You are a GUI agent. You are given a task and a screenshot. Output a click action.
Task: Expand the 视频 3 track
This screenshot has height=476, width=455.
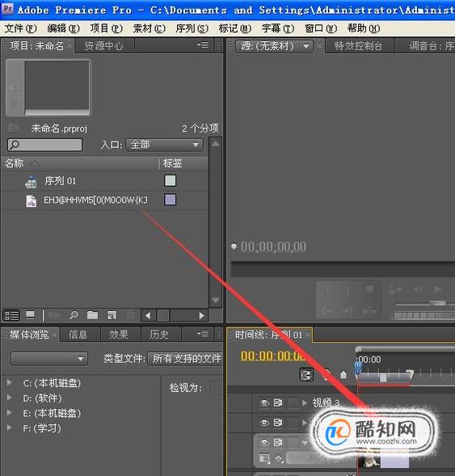pos(305,402)
